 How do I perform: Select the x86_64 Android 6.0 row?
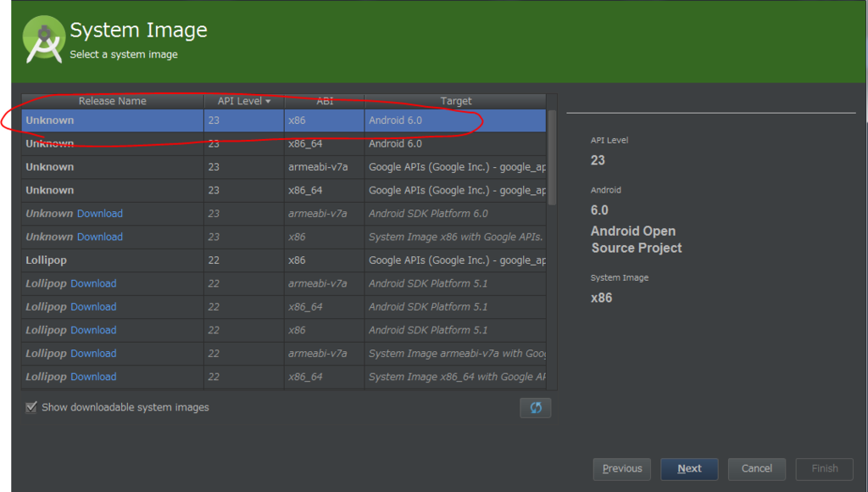tap(284, 143)
